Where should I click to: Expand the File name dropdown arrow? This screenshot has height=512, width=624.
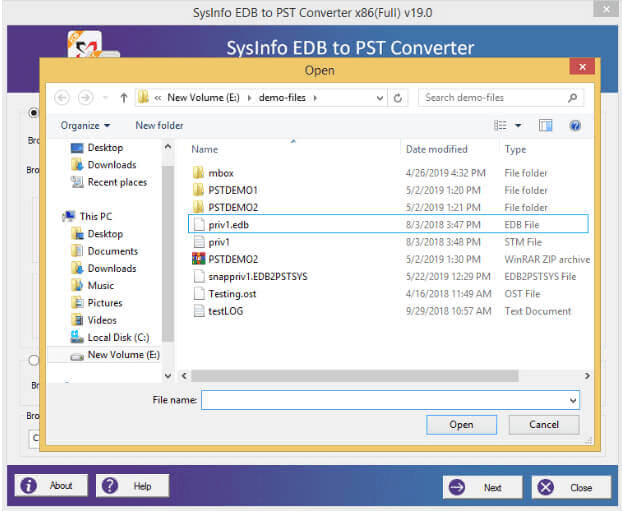coord(572,400)
